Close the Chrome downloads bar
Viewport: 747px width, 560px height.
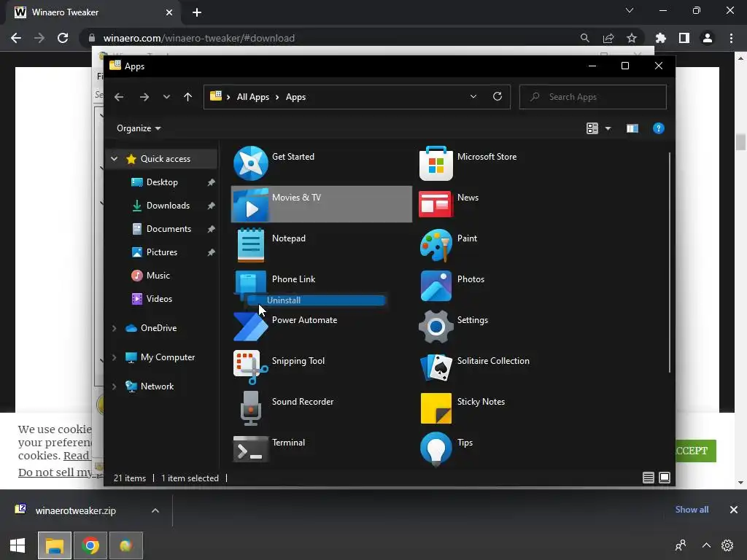coord(734,510)
